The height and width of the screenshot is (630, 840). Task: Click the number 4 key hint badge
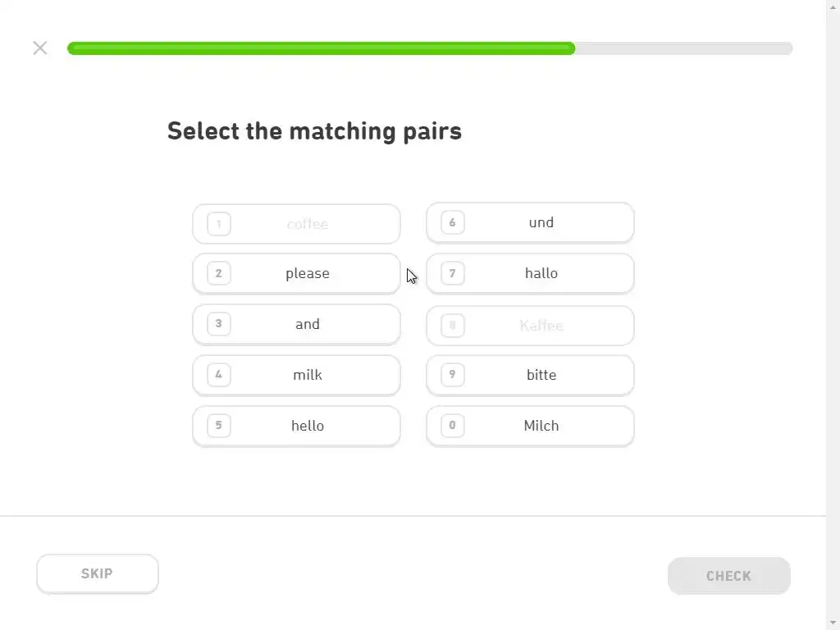(218, 375)
